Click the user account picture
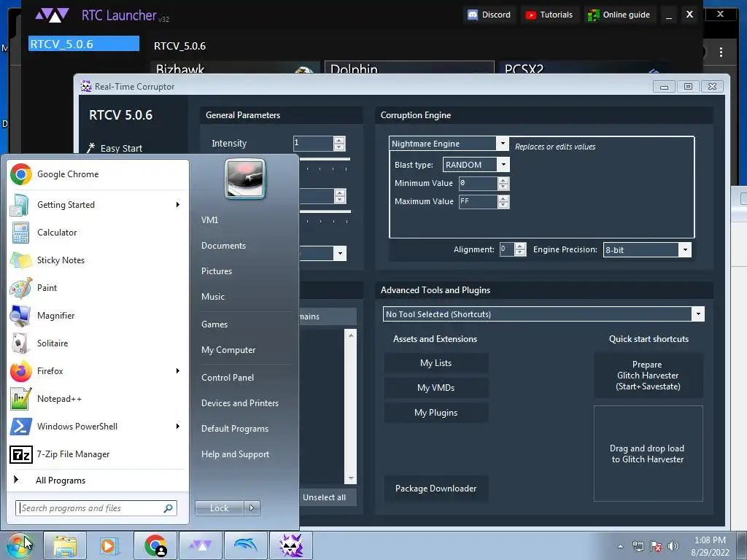747x560 pixels. click(245, 179)
